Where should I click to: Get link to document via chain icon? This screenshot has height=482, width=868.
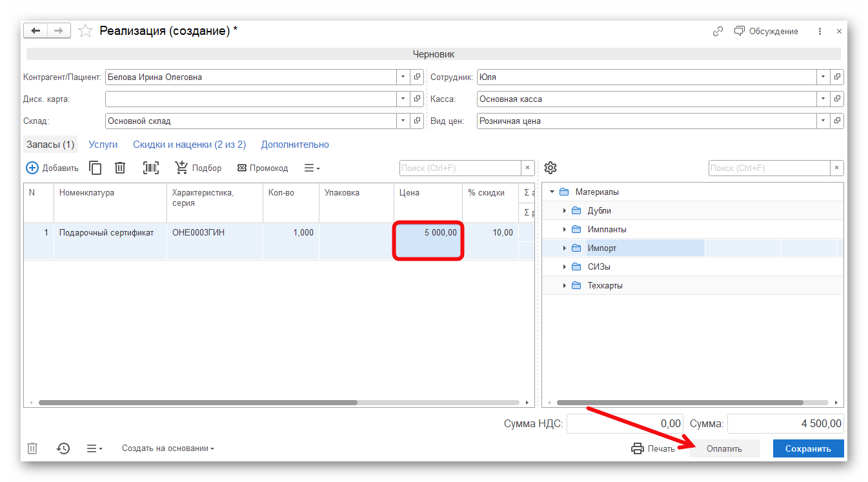tap(718, 31)
